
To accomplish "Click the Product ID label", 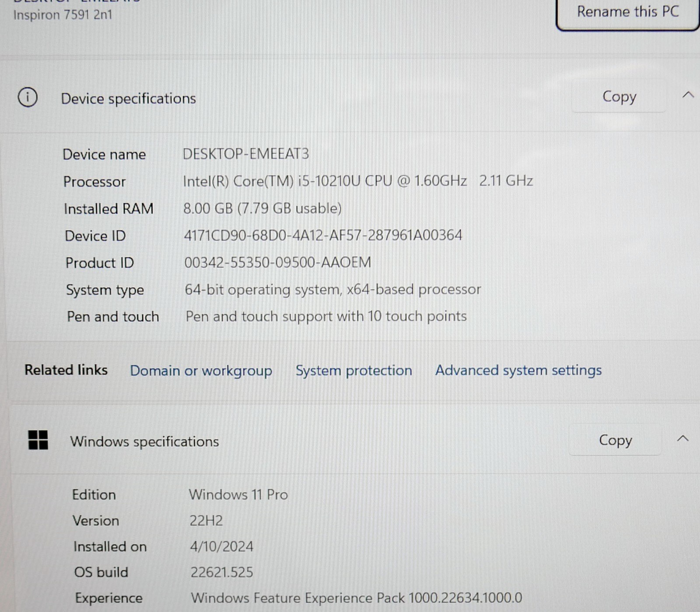I will [x=100, y=263].
